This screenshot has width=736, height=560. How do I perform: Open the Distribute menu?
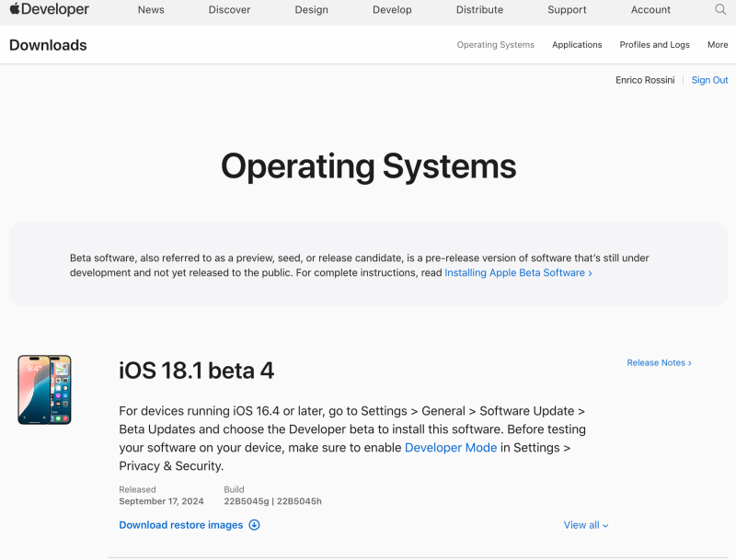point(479,10)
